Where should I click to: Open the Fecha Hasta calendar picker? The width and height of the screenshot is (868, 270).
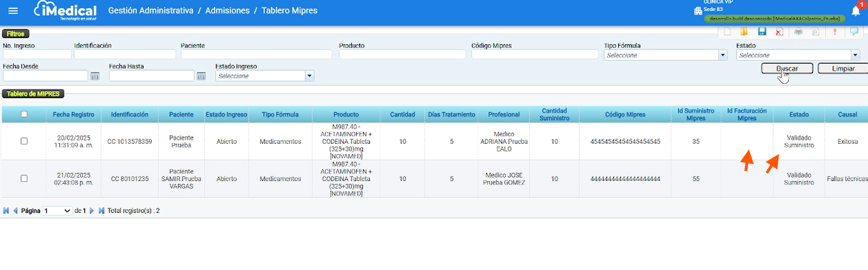(x=201, y=76)
